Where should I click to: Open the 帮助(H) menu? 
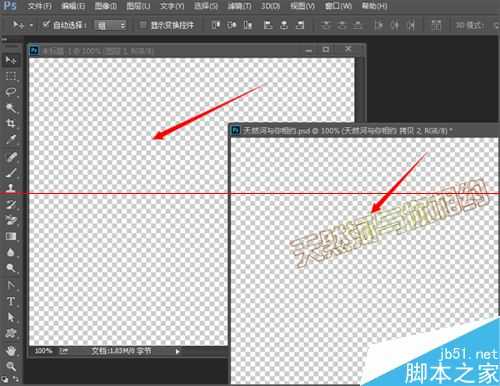pos(374,6)
